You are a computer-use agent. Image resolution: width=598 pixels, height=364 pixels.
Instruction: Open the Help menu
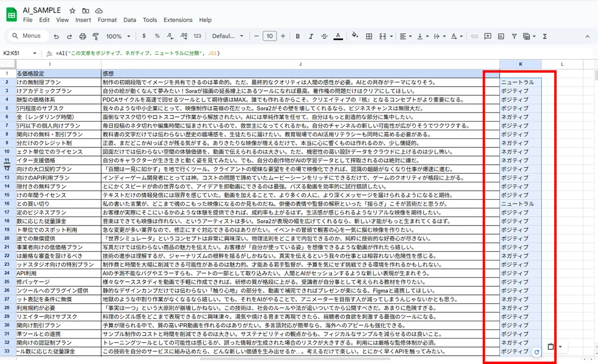pyautogui.click(x=205, y=20)
